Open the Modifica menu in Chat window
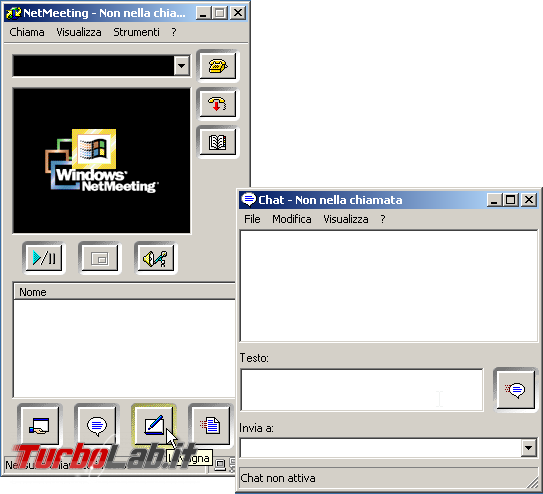Image resolution: width=543 pixels, height=494 pixels. 292,219
